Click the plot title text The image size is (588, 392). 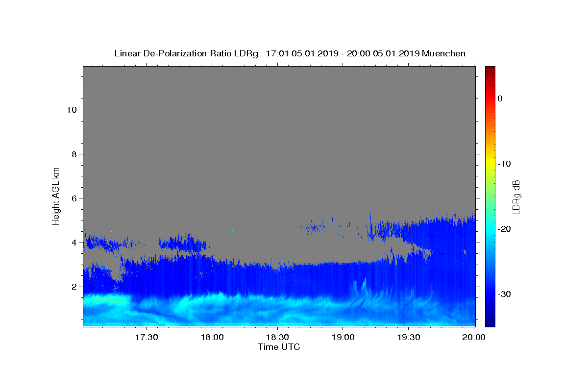[x=290, y=53]
